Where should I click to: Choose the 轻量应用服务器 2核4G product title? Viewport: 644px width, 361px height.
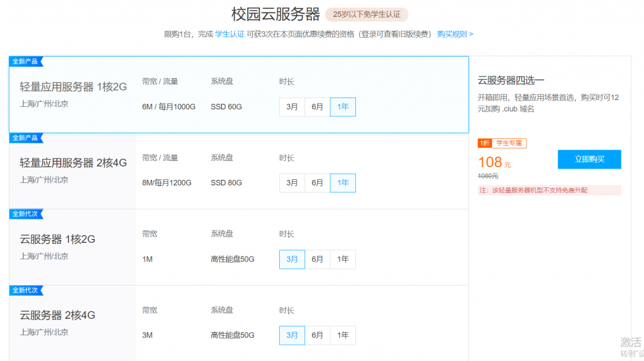73,163
